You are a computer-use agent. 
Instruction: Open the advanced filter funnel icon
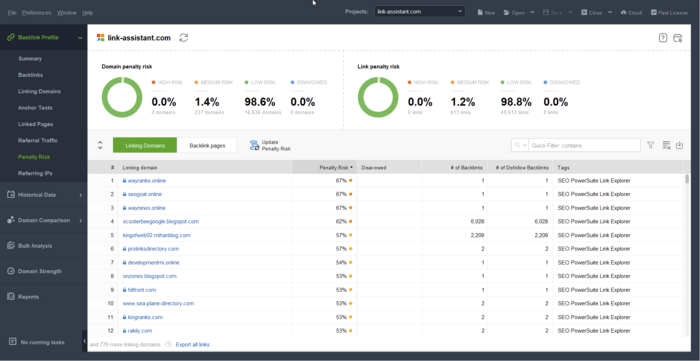coord(650,145)
